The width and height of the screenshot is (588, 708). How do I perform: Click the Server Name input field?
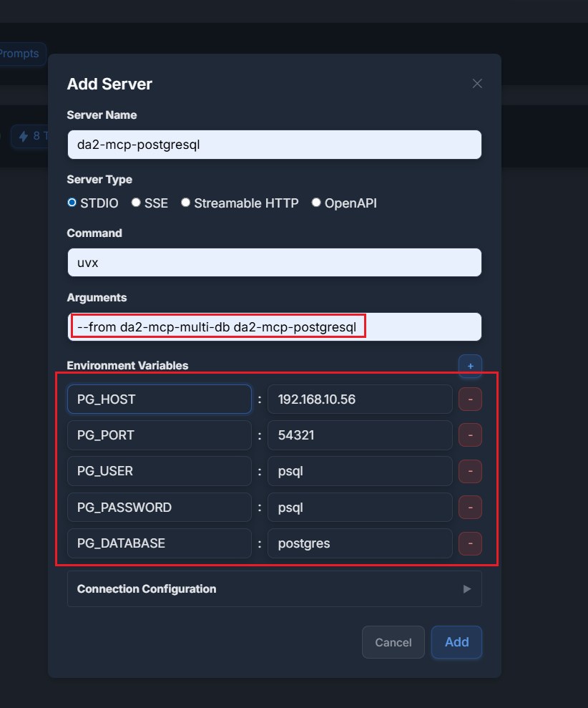pyautogui.click(x=274, y=145)
